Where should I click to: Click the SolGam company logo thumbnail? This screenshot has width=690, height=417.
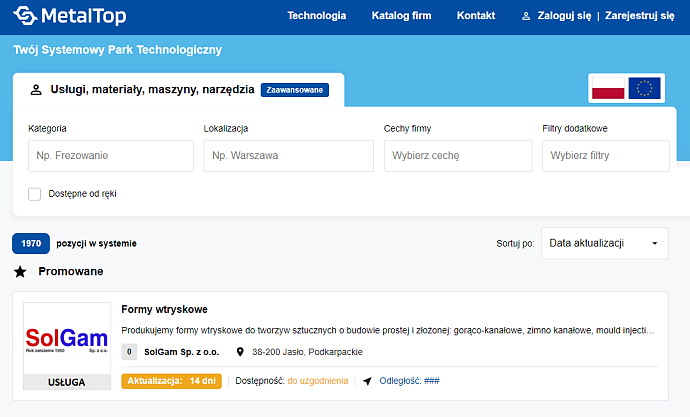coord(67,338)
